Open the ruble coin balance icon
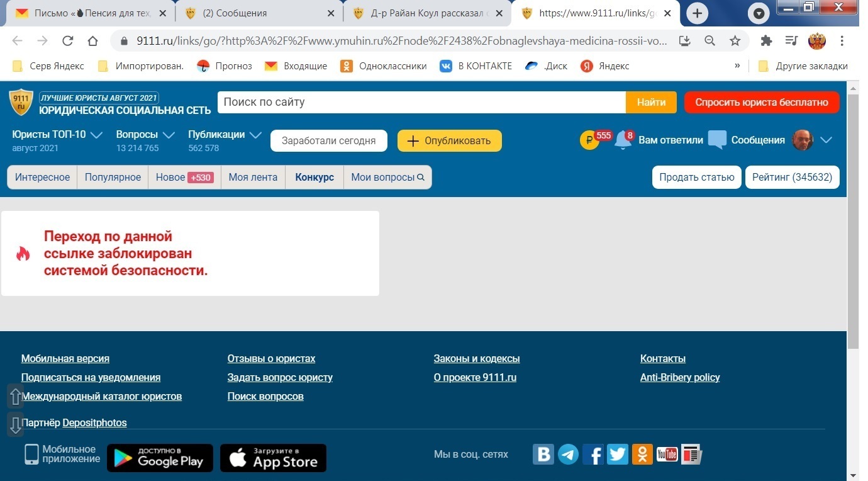This screenshot has width=868, height=481. (589, 140)
